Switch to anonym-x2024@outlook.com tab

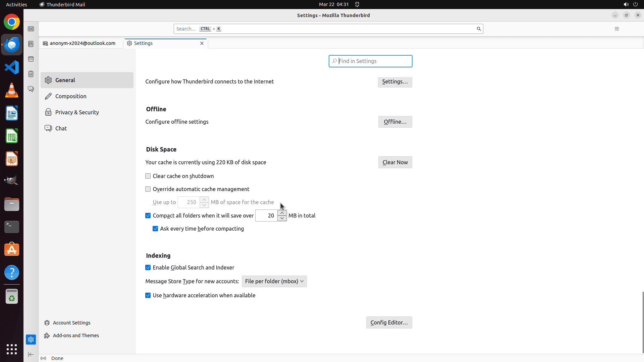coord(82,43)
